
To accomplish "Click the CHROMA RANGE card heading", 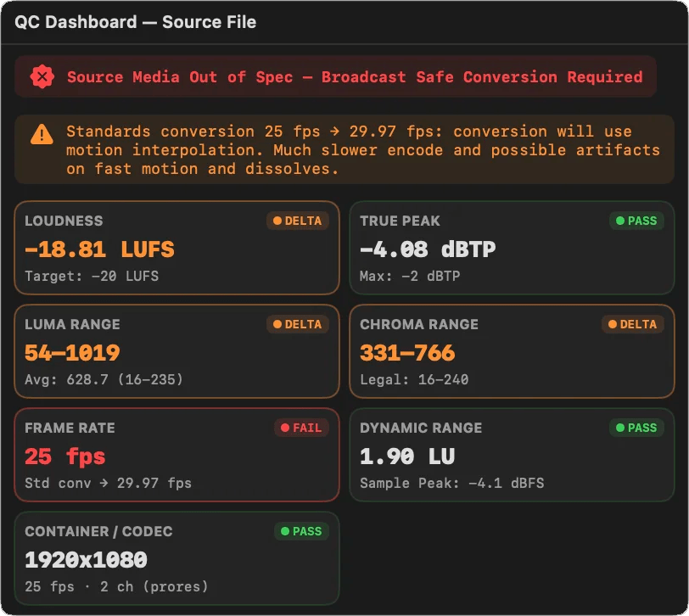I will 419,324.
